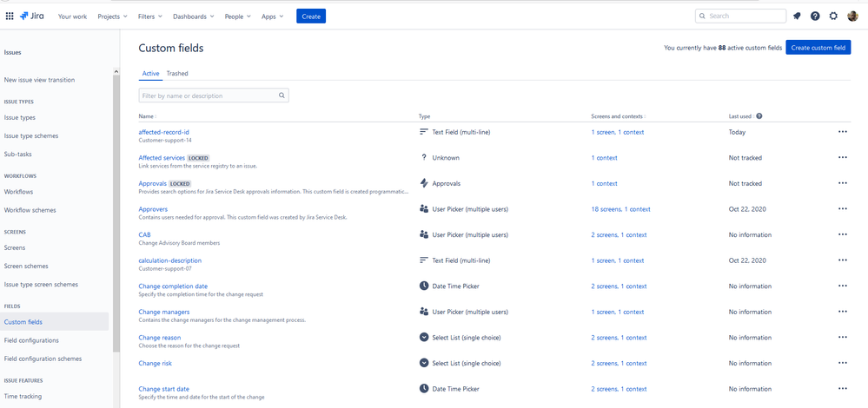This screenshot has width=868, height=408.
Task: Open the CAB custom field link
Action: (144, 234)
